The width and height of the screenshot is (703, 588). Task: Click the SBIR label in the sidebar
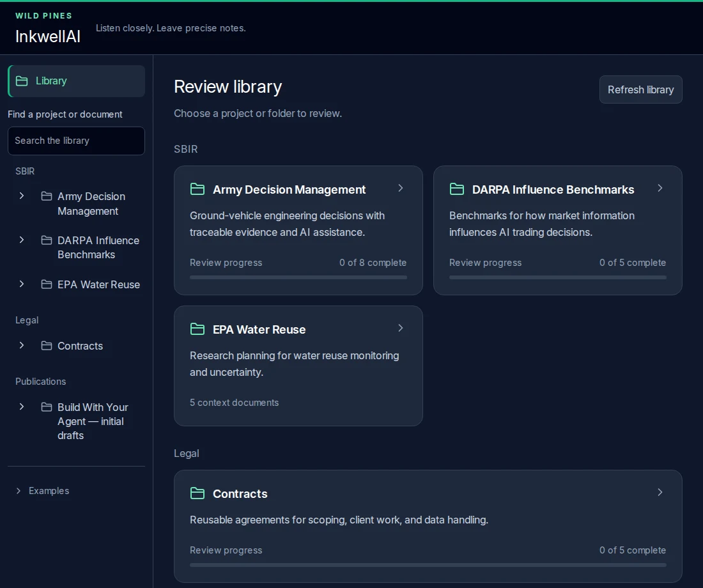(25, 171)
